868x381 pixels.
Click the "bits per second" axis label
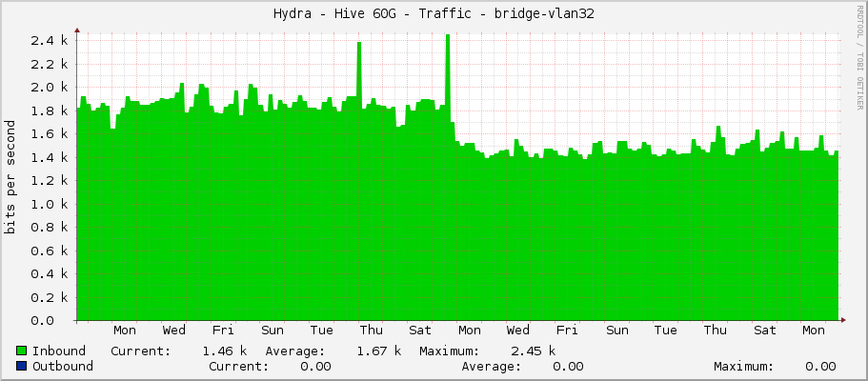coord(10,177)
